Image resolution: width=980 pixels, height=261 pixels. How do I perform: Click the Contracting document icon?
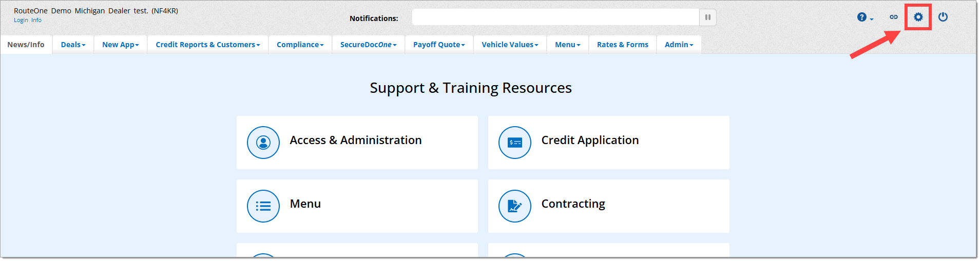pos(514,206)
